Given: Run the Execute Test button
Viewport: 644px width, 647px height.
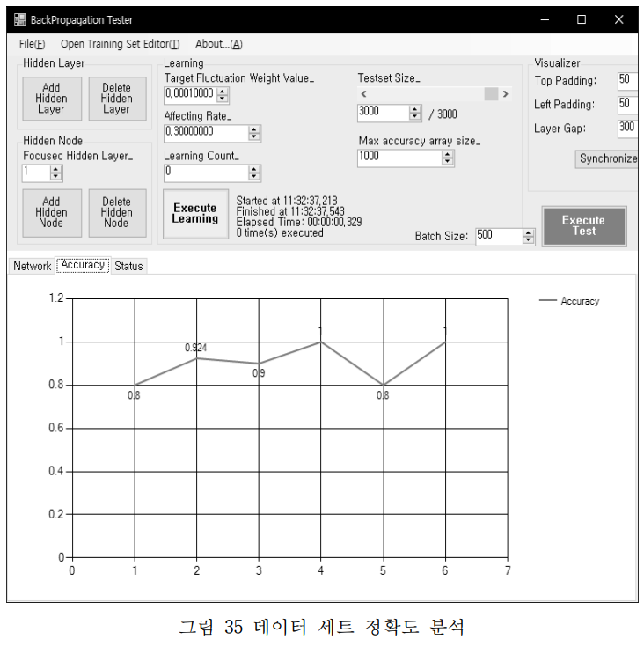Looking at the screenshot, I should point(583,226).
